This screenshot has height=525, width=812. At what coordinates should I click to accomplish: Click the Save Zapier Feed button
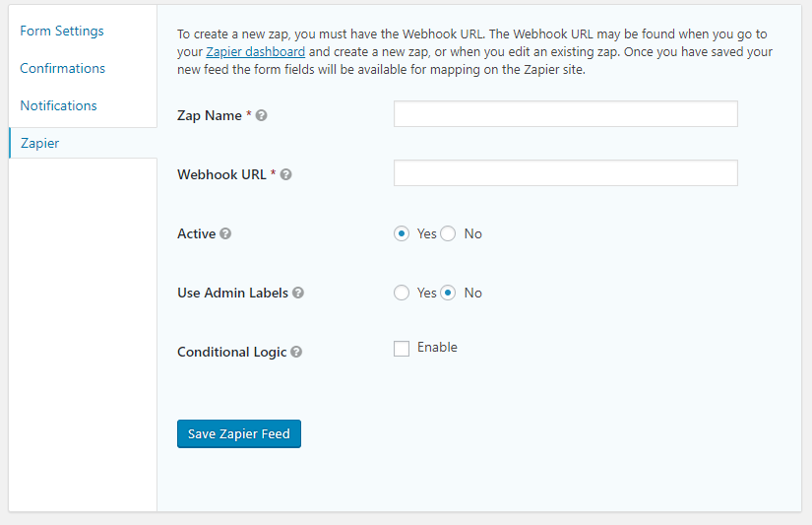[x=239, y=433]
